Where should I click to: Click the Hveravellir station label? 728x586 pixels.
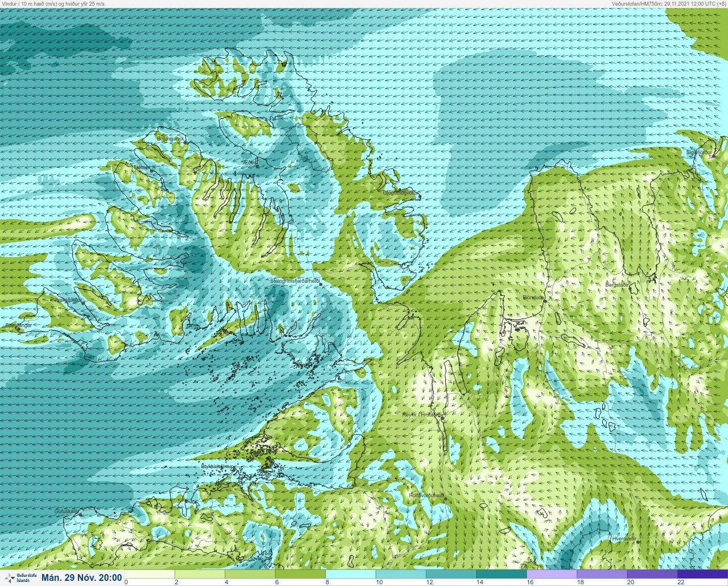click(x=624, y=538)
